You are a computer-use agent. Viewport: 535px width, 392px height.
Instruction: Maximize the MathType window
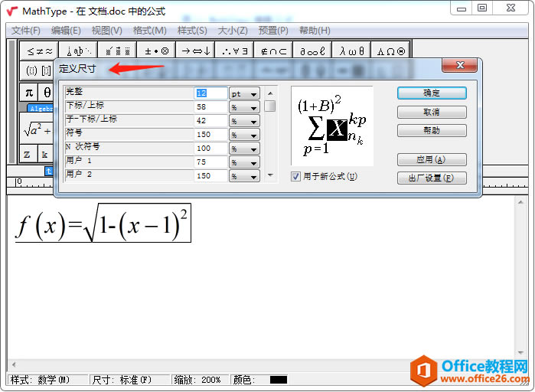click(481, 8)
